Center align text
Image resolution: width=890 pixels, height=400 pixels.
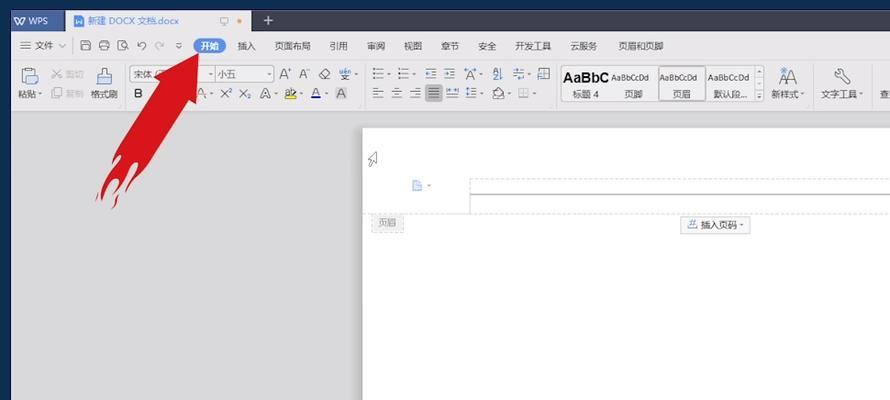pyautogui.click(x=397, y=94)
